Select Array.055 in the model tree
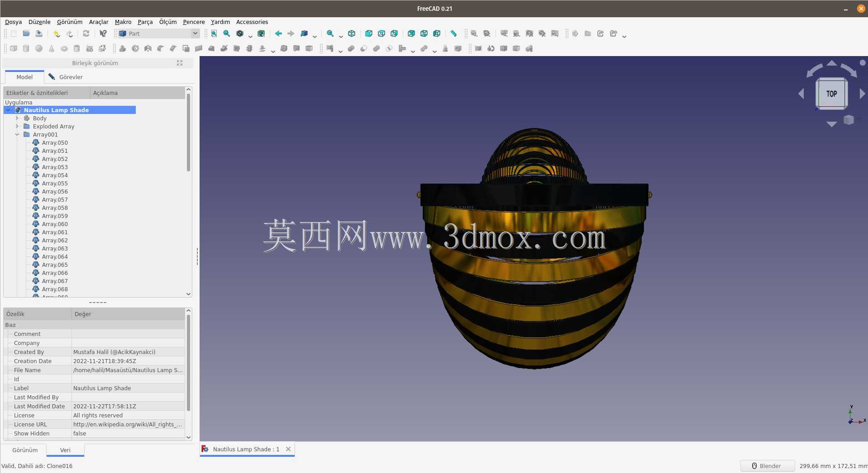Screen dimensions: 868x473 tap(55, 183)
